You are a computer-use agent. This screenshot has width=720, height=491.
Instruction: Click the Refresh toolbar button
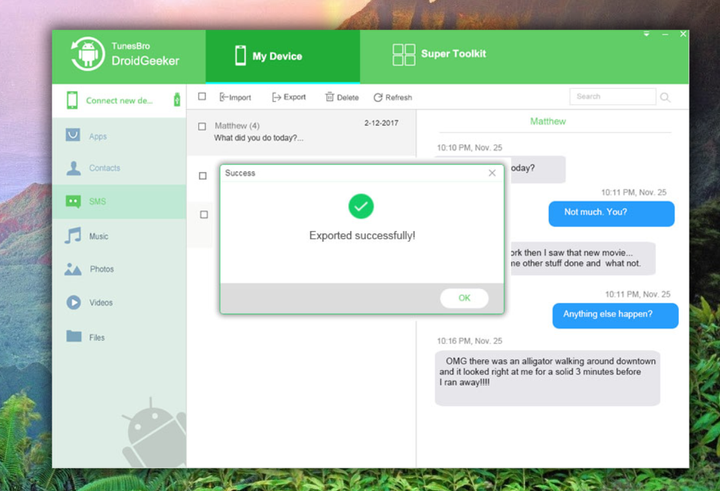[393, 97]
